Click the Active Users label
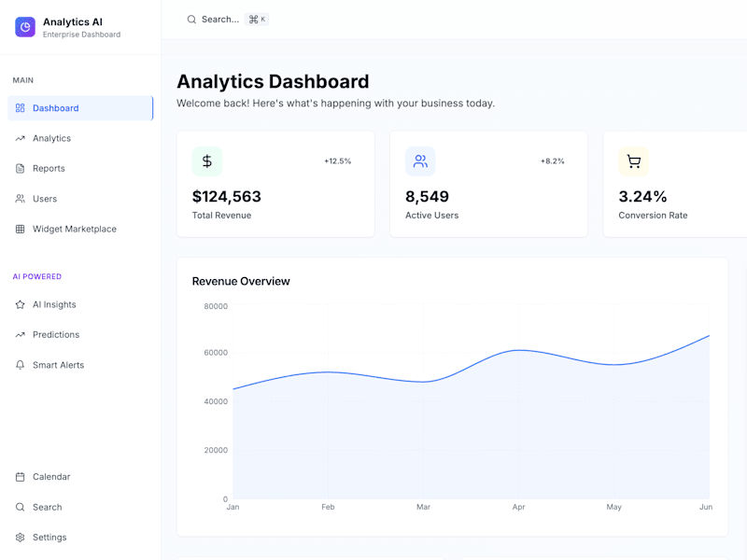This screenshot has width=747, height=560. pos(432,216)
